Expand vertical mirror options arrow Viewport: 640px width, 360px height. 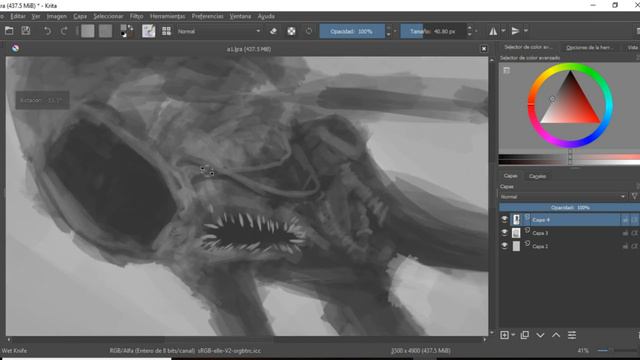pyautogui.click(x=526, y=31)
